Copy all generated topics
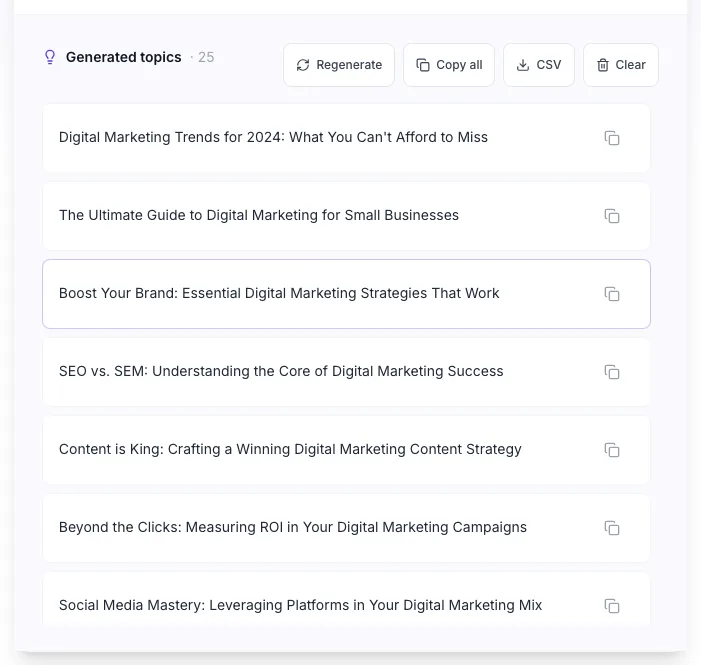 pyautogui.click(x=449, y=65)
